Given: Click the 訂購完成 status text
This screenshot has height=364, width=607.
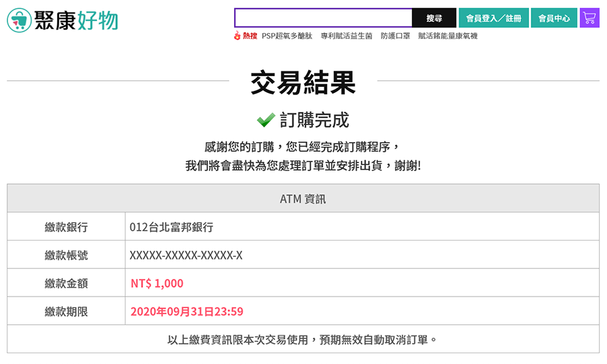Looking at the screenshot, I should click(314, 120).
